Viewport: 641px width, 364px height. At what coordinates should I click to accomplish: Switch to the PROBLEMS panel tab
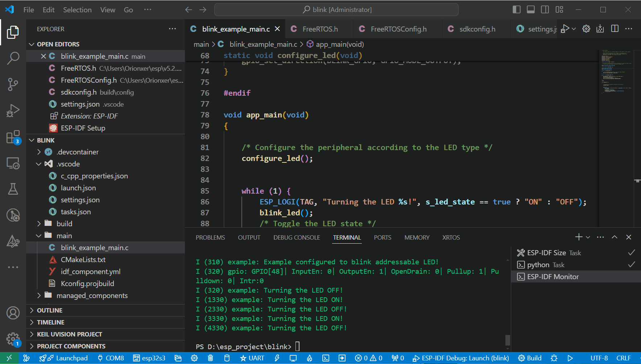[x=210, y=237]
